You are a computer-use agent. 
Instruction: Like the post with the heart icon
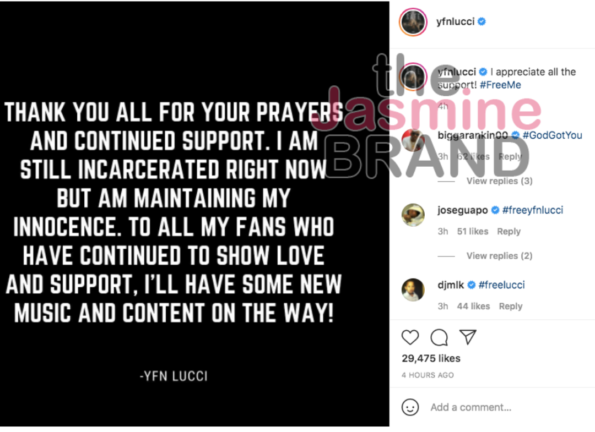coord(410,337)
